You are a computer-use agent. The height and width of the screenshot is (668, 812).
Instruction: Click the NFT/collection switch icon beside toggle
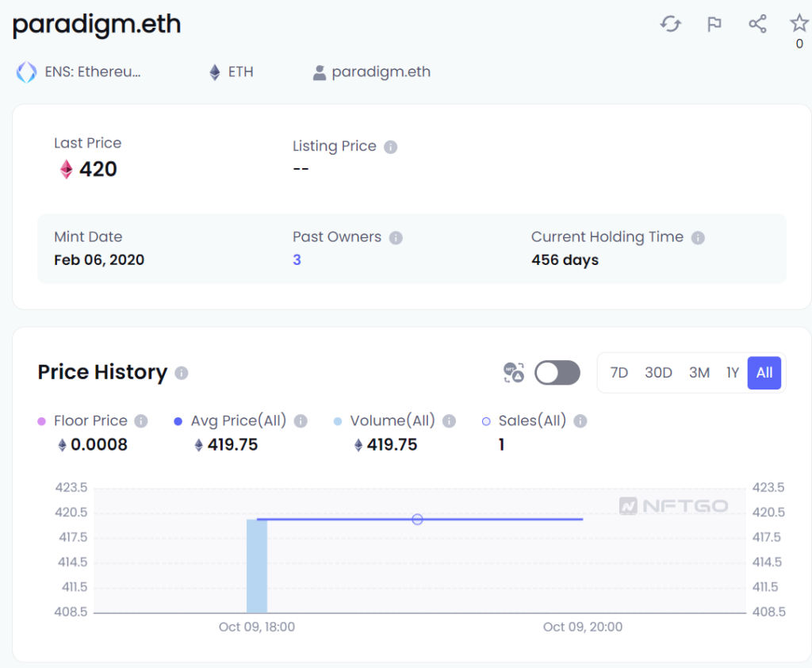514,373
